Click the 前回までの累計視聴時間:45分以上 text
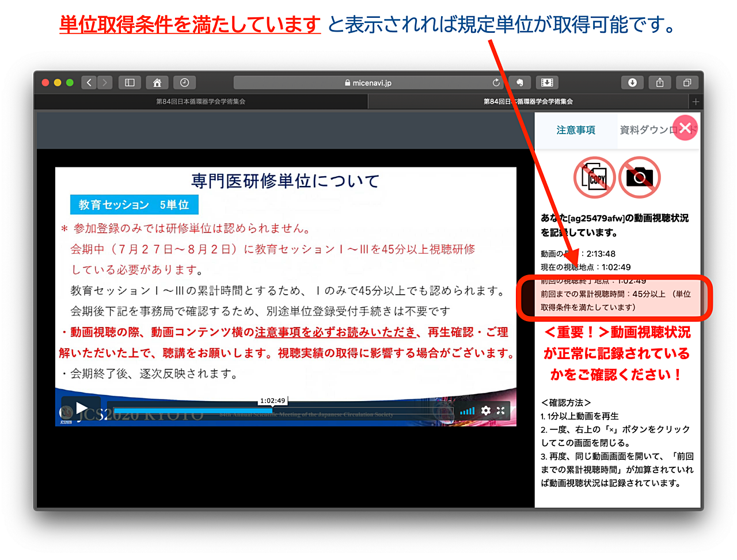The image size is (737, 560). click(603, 294)
